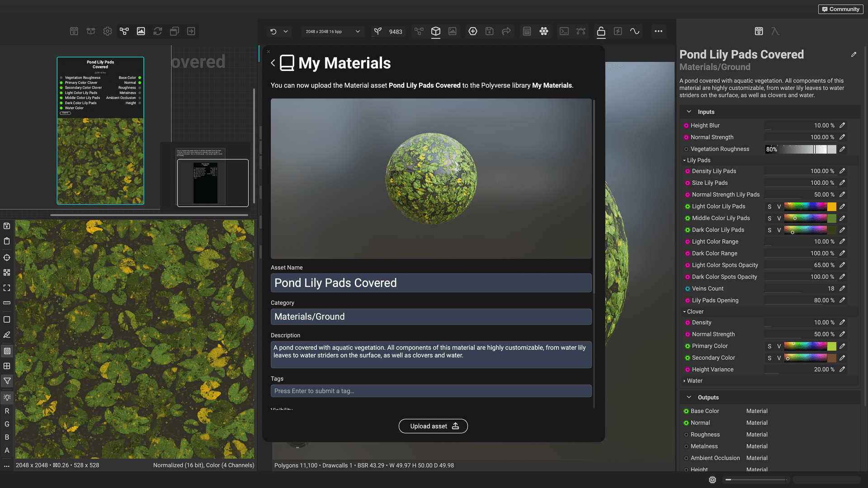Open the Community link
The width and height of the screenshot is (868, 488).
pos(840,9)
